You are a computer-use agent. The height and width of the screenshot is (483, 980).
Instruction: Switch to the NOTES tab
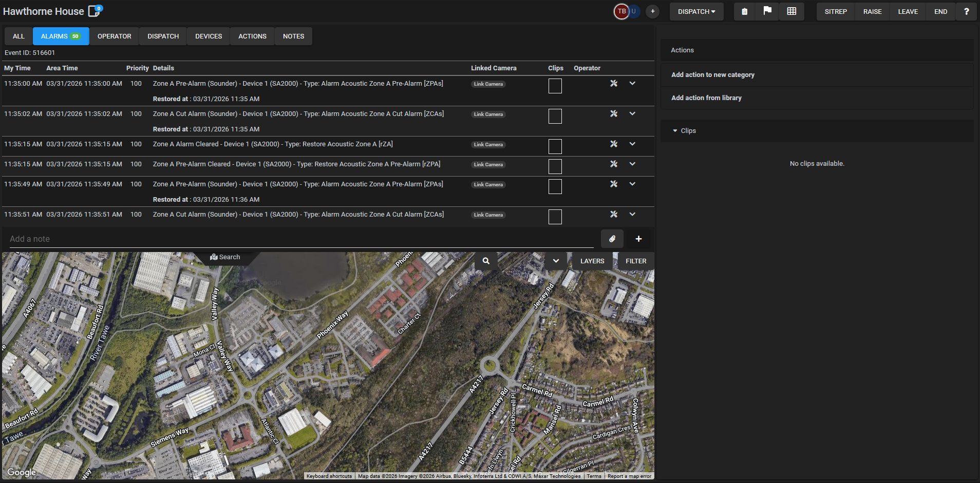(x=293, y=36)
